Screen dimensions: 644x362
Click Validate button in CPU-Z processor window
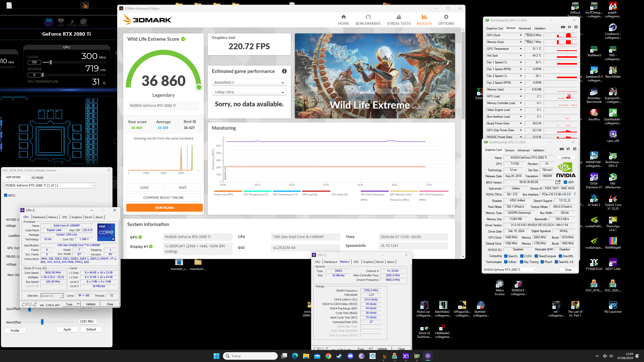[91, 304]
